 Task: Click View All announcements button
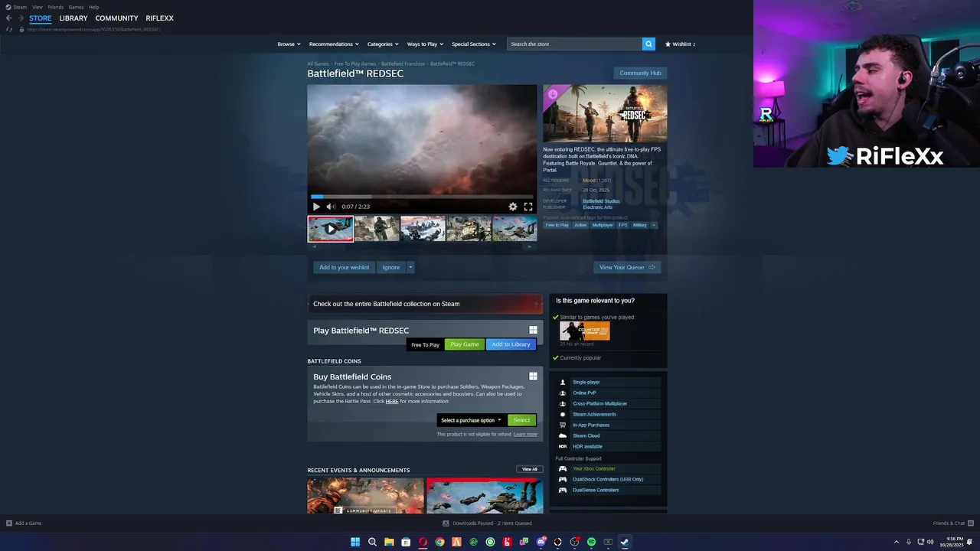pos(530,469)
